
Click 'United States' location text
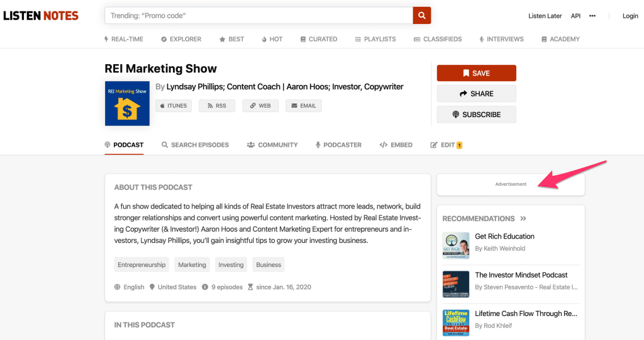coord(177,287)
